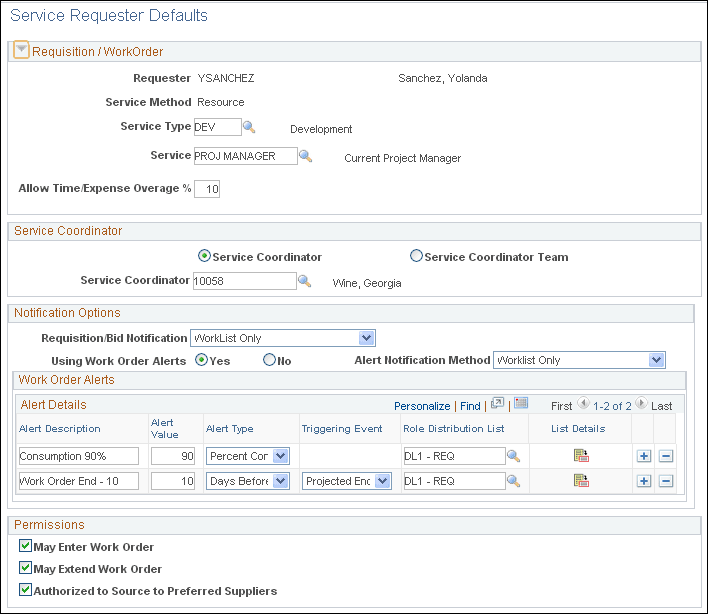Click Alert Value field showing 10
The height and width of the screenshot is (614, 708).
point(173,481)
